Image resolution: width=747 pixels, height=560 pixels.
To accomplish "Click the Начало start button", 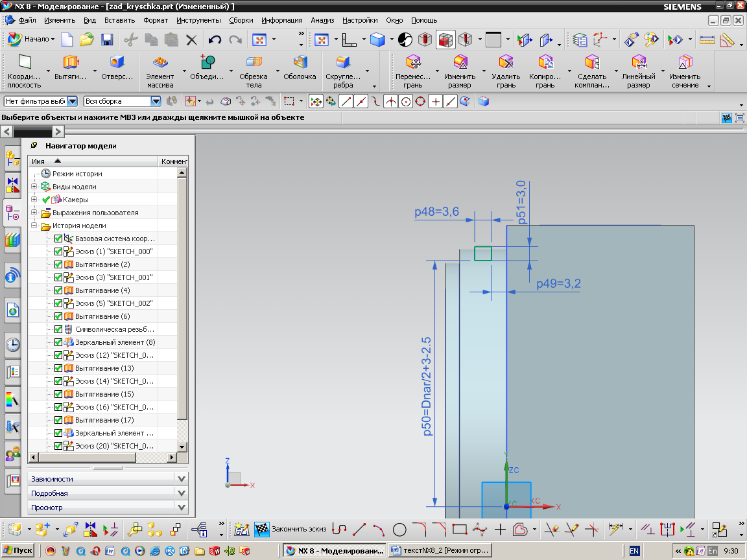I will [31, 39].
